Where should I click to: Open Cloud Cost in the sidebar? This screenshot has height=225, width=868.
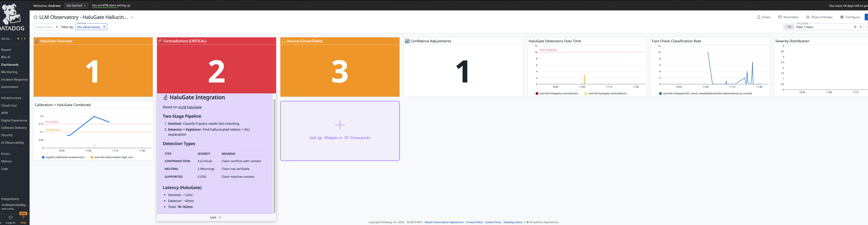point(9,105)
